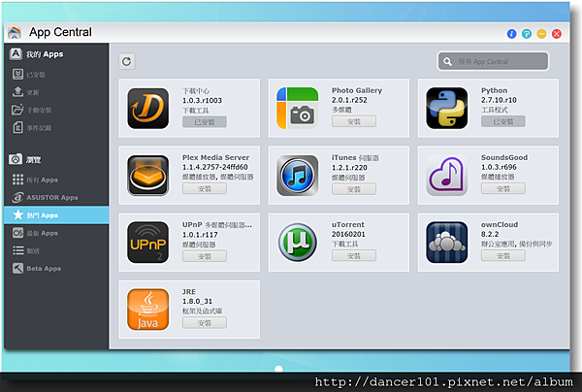Click the ownCloud title text
The image size is (582, 392).
500,225
